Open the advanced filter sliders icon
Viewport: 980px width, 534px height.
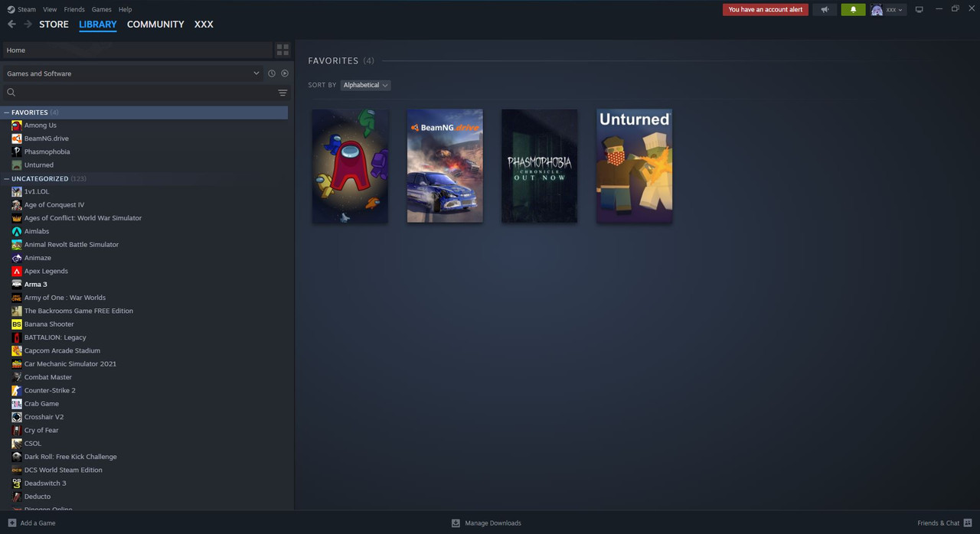coord(283,93)
